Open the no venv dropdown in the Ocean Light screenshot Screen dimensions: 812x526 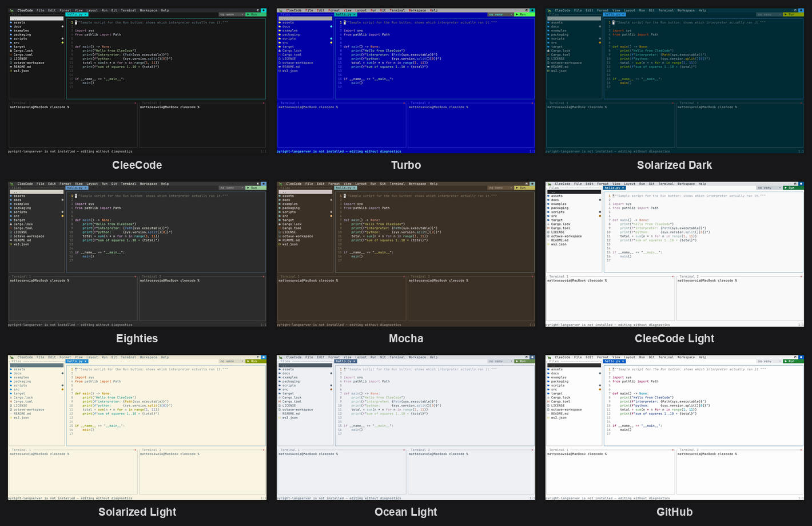pos(501,361)
